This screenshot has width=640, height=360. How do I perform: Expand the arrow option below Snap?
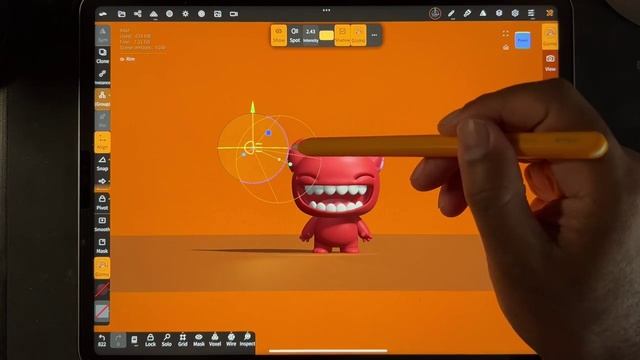102,181
